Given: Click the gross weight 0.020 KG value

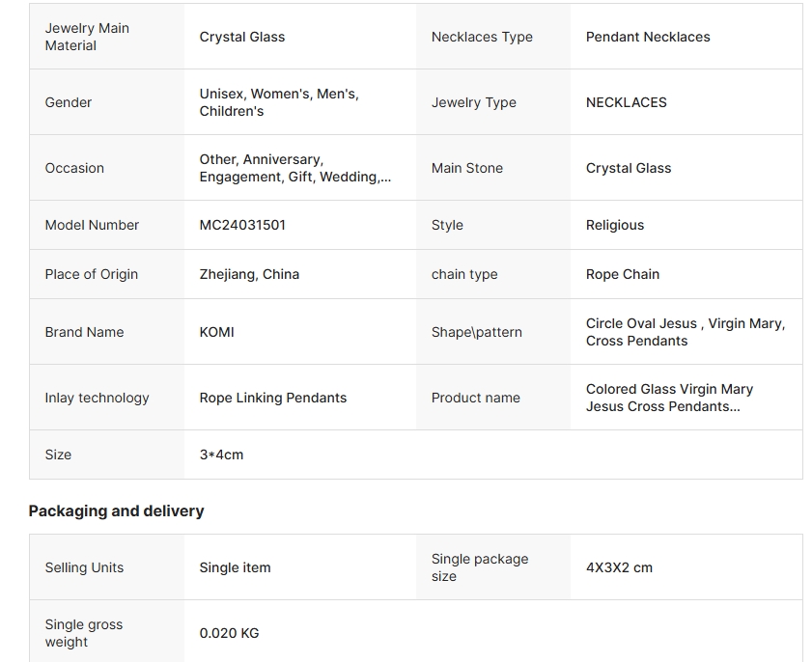Looking at the screenshot, I should 229,633.
